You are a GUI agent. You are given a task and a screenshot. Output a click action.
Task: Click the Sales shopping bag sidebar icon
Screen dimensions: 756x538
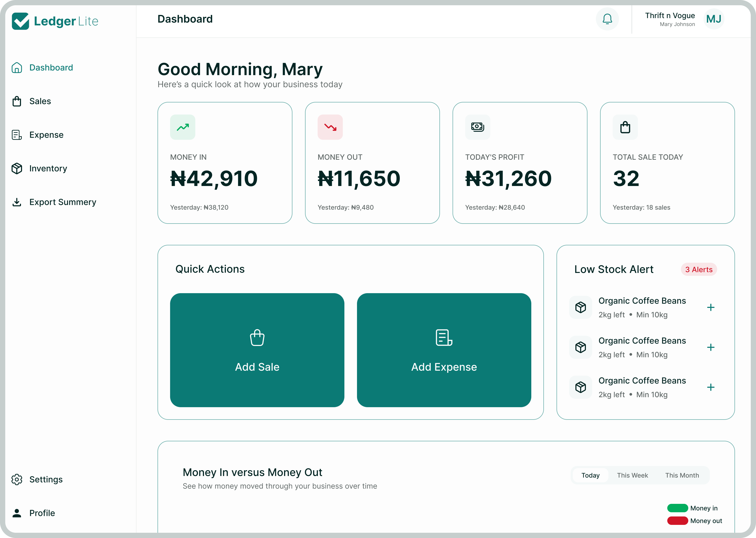pos(17,101)
